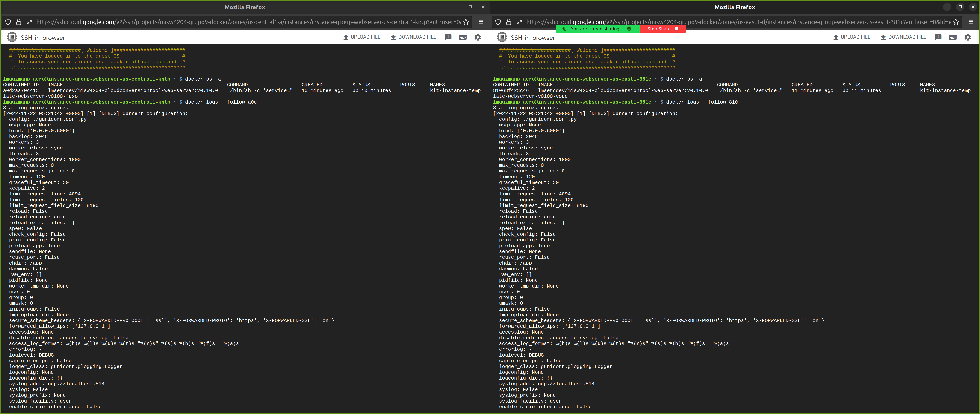Screen dimensions: 980x414
Task: Open site security padlock info, right window
Action: click(509, 22)
